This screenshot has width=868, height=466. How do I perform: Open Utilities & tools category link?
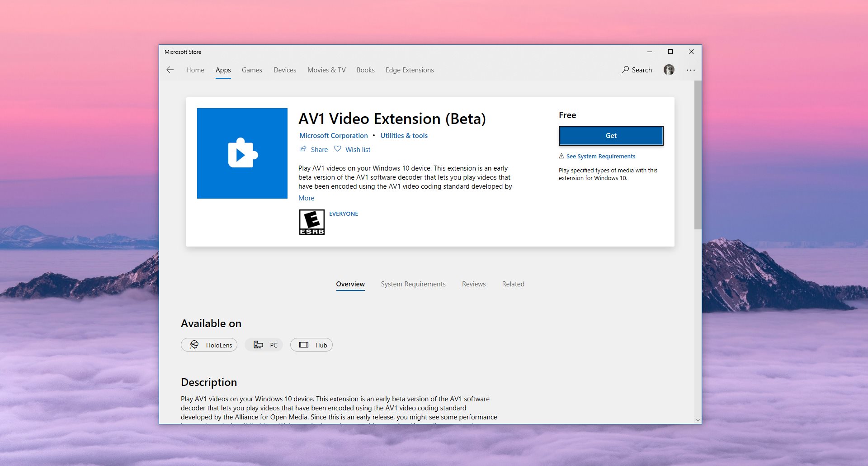tap(404, 136)
